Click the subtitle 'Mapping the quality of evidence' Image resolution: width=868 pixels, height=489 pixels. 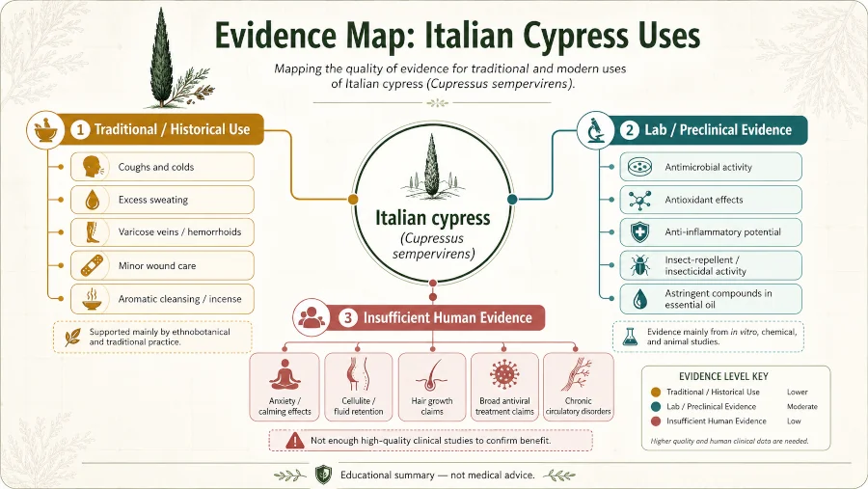tap(450, 76)
